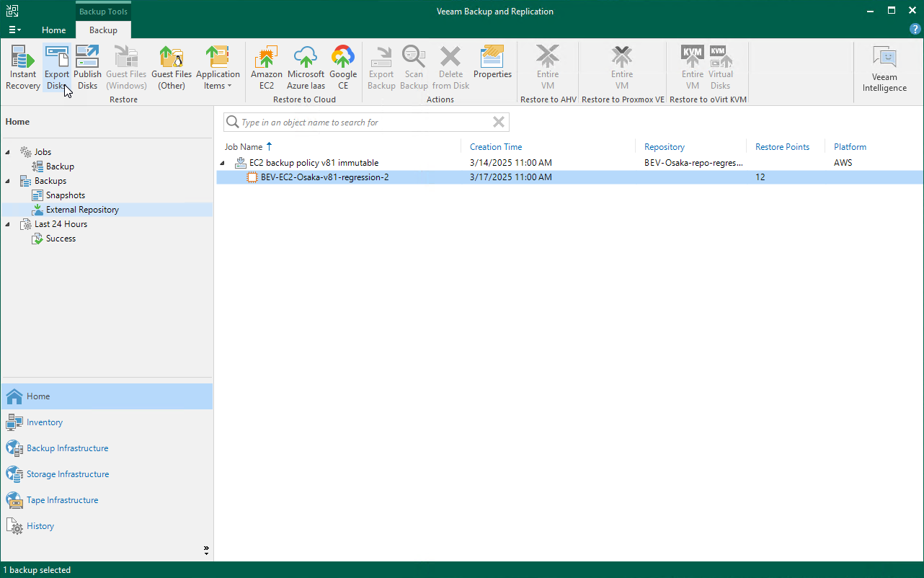Collapse EC2 backup policy v81 immutable row
Image resolution: width=924 pixels, height=578 pixels.
click(x=223, y=163)
